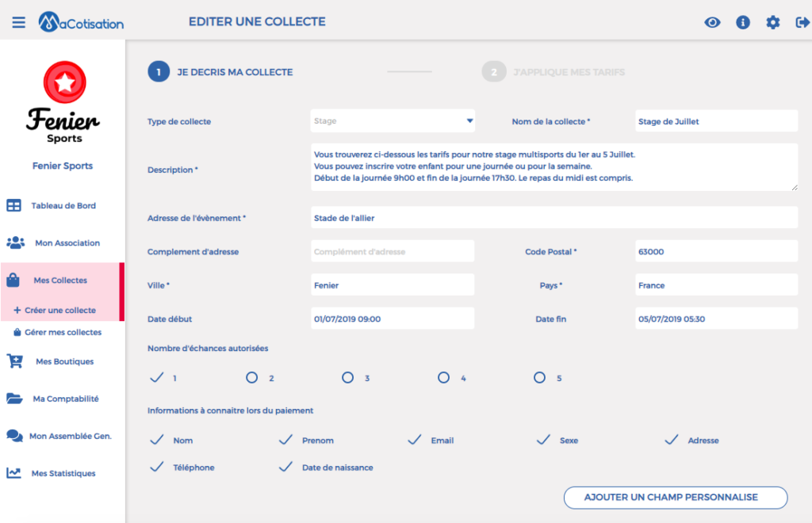Uncheck the Email information checkbox
812x523 pixels.
click(414, 440)
